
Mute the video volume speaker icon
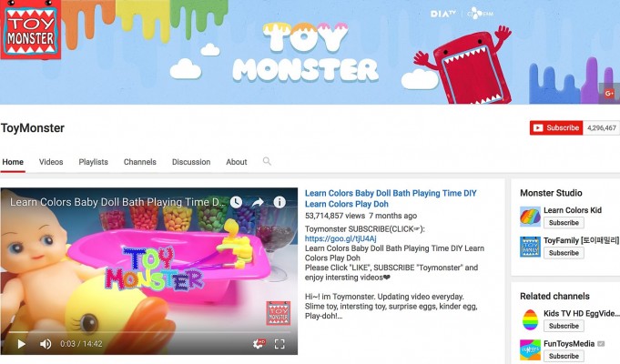pyautogui.click(x=46, y=344)
